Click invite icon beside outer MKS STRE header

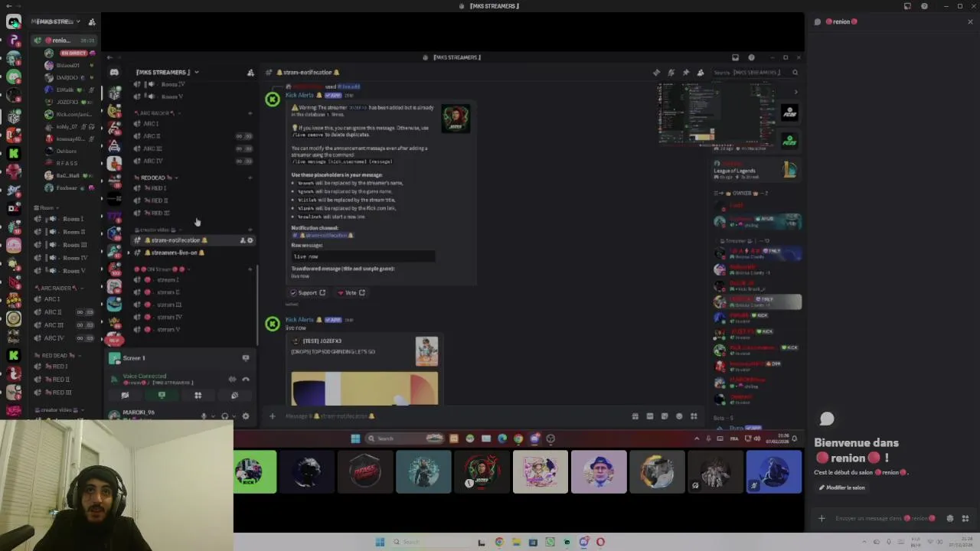92,22
